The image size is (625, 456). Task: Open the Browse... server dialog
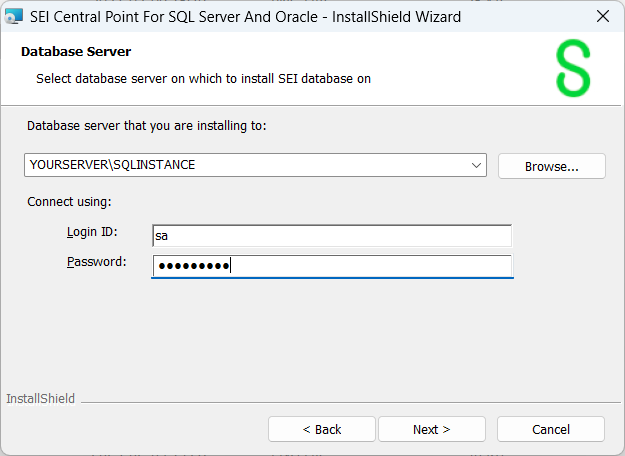(x=551, y=166)
